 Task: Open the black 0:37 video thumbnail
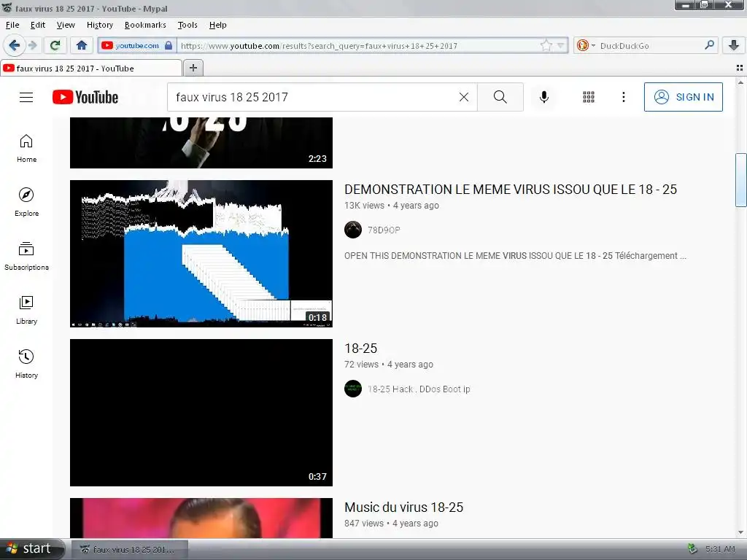coord(201,413)
